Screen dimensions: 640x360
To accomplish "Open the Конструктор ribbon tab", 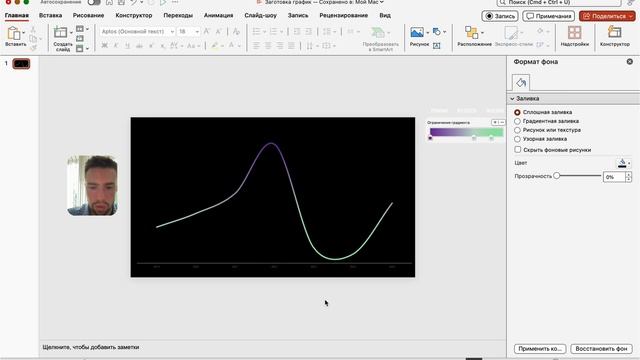I will (134, 15).
